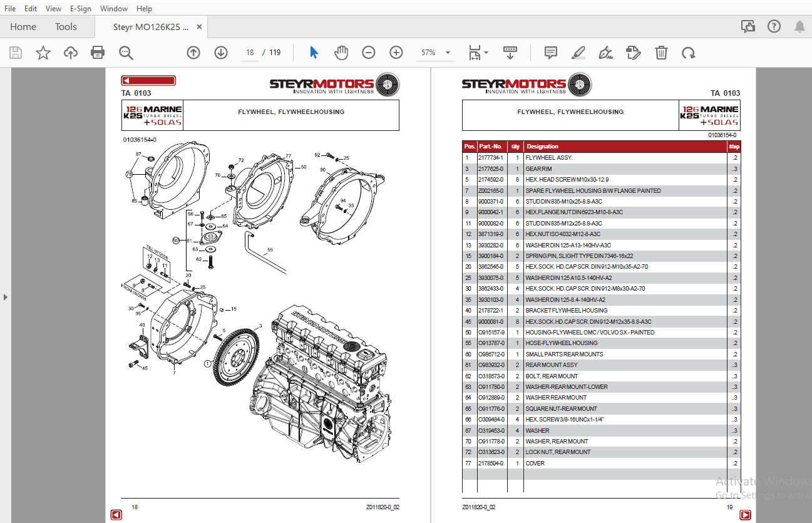Click the GEAR RIM row text
This screenshot has height=523, width=812.
pyautogui.click(x=538, y=169)
